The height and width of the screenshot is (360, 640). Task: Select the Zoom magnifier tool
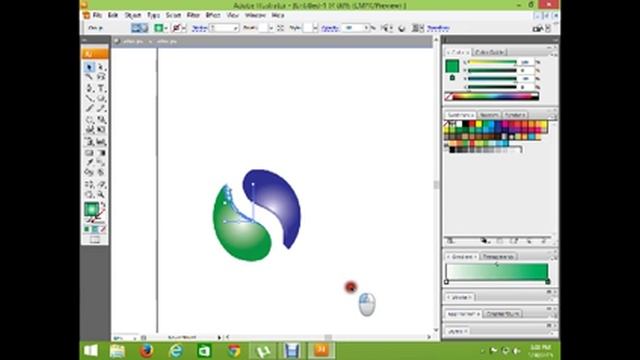pyautogui.click(x=101, y=195)
